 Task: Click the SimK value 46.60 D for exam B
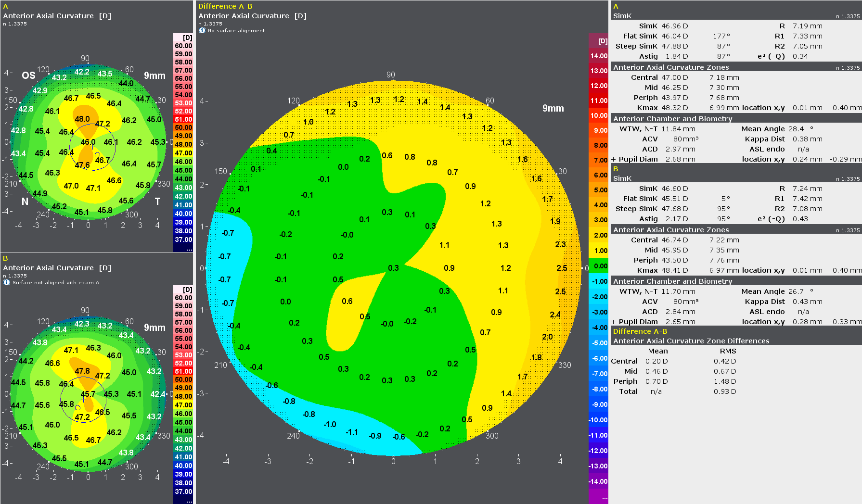point(674,189)
